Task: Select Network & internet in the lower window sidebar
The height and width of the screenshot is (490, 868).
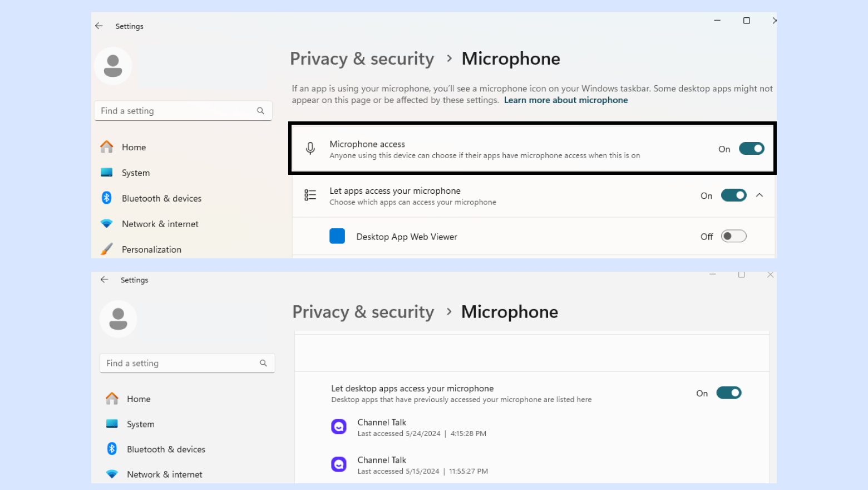Action: [164, 474]
